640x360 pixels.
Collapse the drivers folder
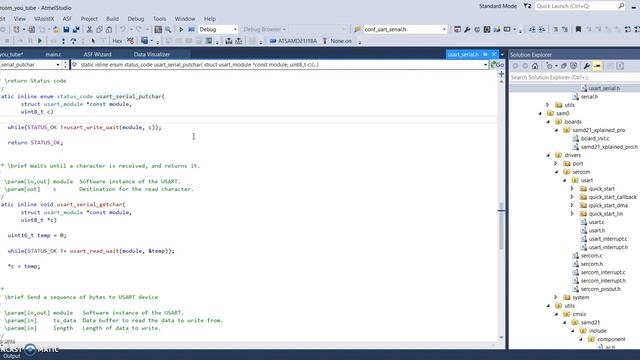549,155
